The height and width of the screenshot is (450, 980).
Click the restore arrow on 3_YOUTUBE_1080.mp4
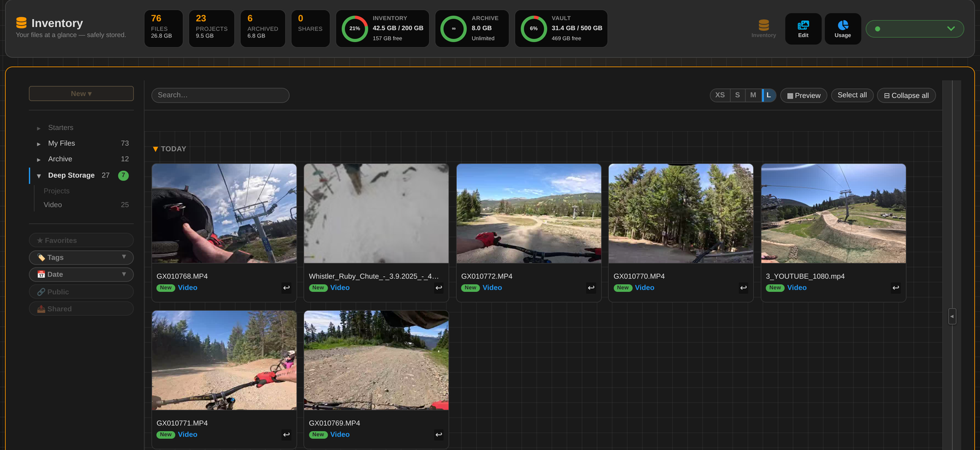895,288
